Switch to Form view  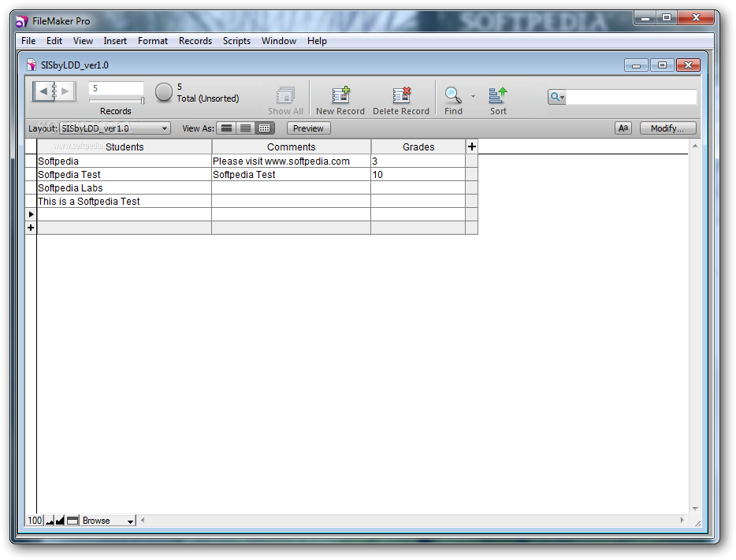pyautogui.click(x=226, y=128)
